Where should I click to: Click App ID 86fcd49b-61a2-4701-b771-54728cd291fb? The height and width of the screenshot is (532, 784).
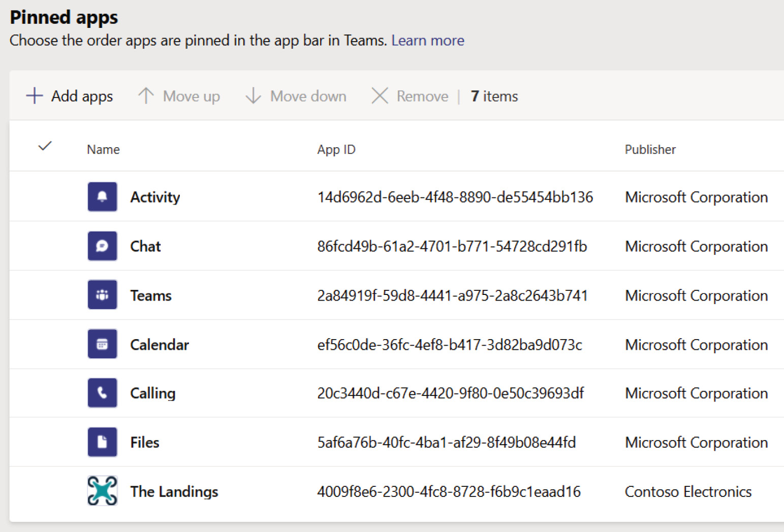[452, 246]
